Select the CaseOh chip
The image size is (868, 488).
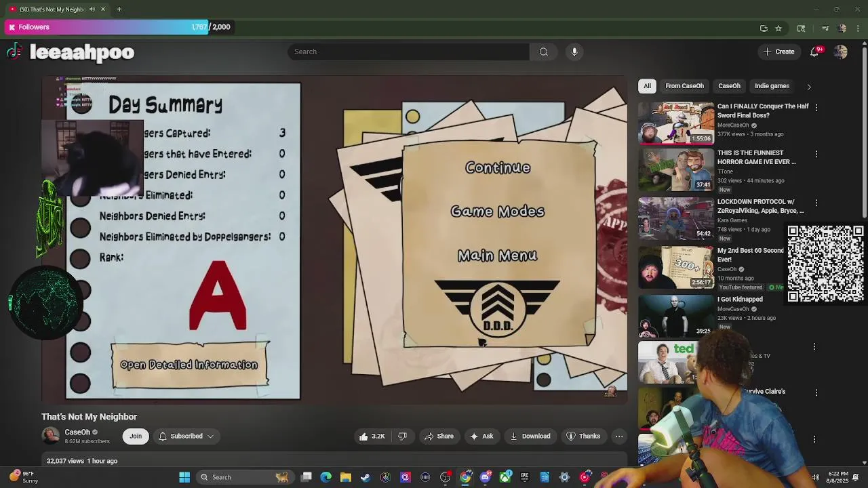pyautogui.click(x=729, y=86)
